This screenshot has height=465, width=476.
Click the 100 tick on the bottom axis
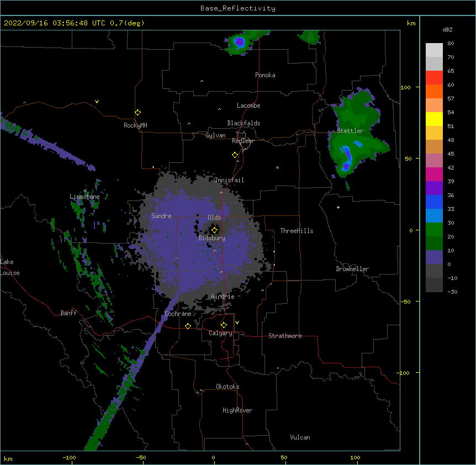[x=355, y=457]
